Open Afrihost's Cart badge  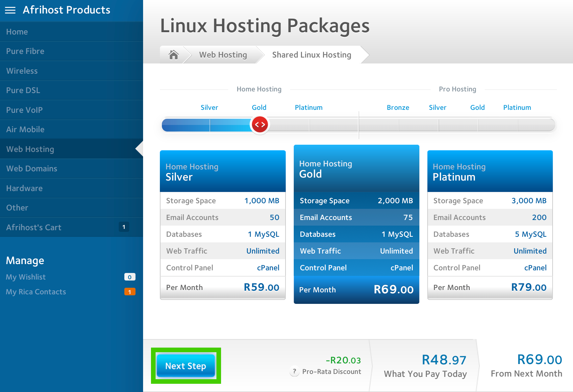click(124, 227)
